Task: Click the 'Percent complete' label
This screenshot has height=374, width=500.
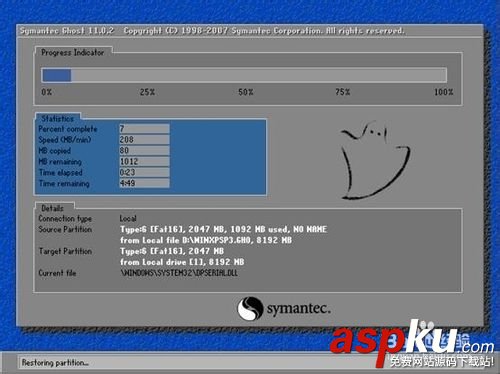Action: click(x=68, y=129)
